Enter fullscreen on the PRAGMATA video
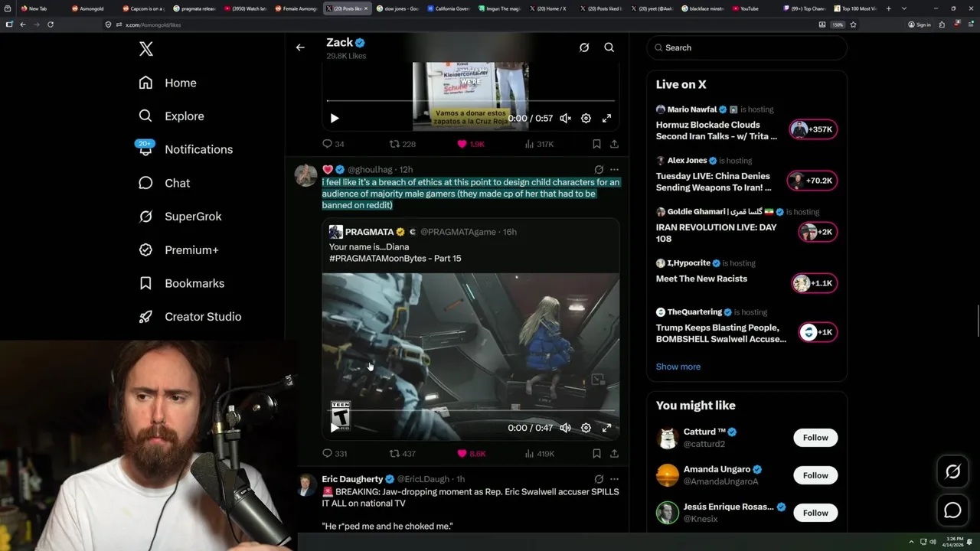980x551 pixels. [606, 428]
